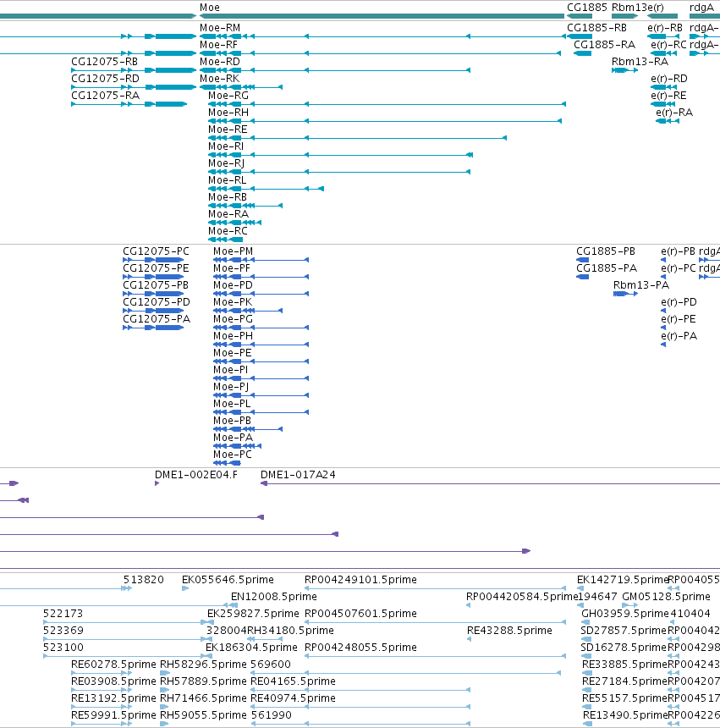Select the Moe-RI transcript label
This screenshot has height=728, width=720.
[226, 146]
